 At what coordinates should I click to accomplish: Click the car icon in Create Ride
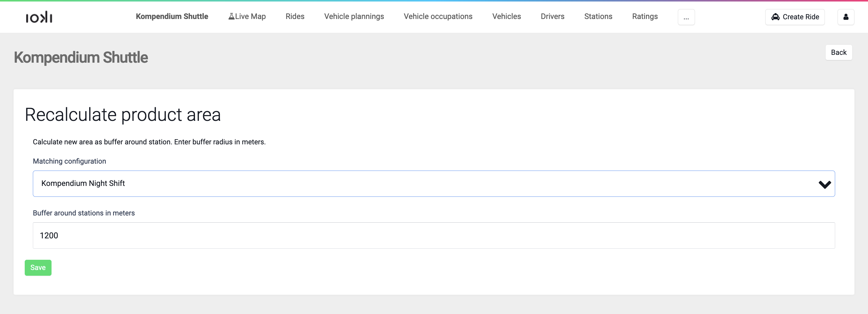pos(775,17)
